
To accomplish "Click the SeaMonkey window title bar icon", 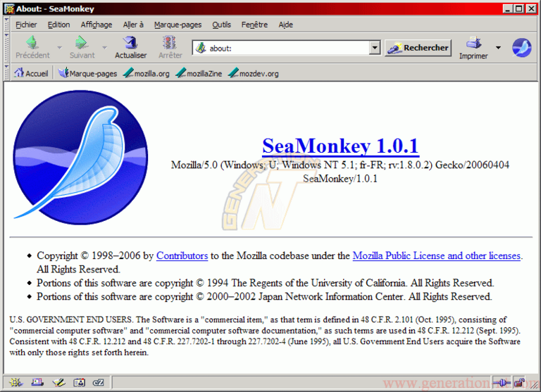I will [9, 8].
